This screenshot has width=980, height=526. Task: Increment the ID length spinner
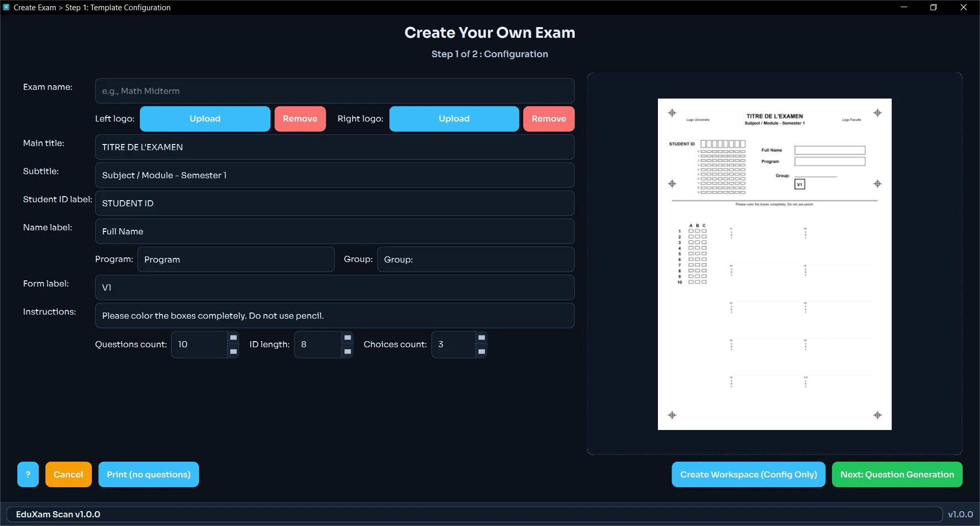pos(348,338)
